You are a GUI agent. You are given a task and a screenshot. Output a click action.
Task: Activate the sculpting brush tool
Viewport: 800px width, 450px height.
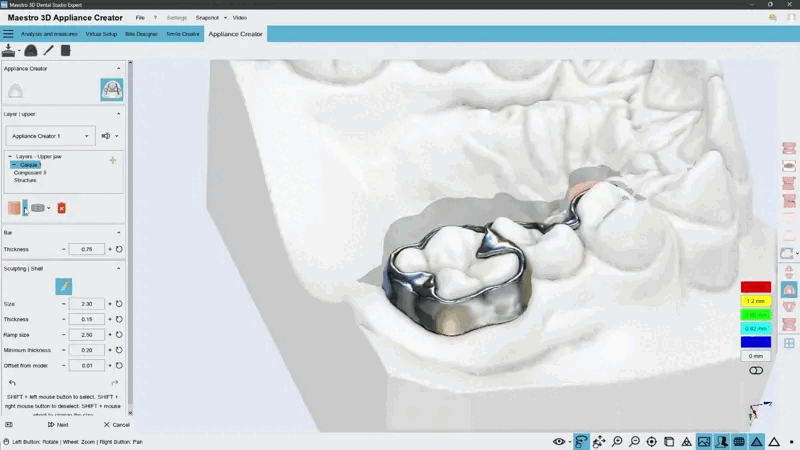[x=64, y=286]
